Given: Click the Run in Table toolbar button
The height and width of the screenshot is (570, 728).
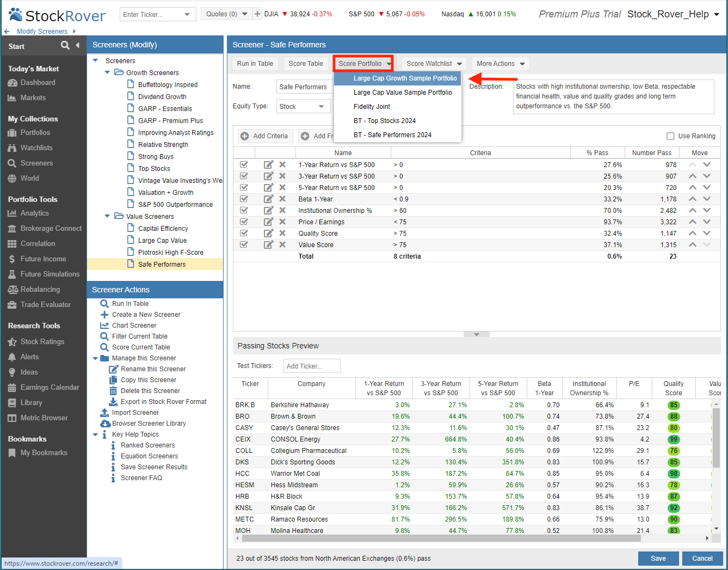Looking at the screenshot, I should (255, 64).
